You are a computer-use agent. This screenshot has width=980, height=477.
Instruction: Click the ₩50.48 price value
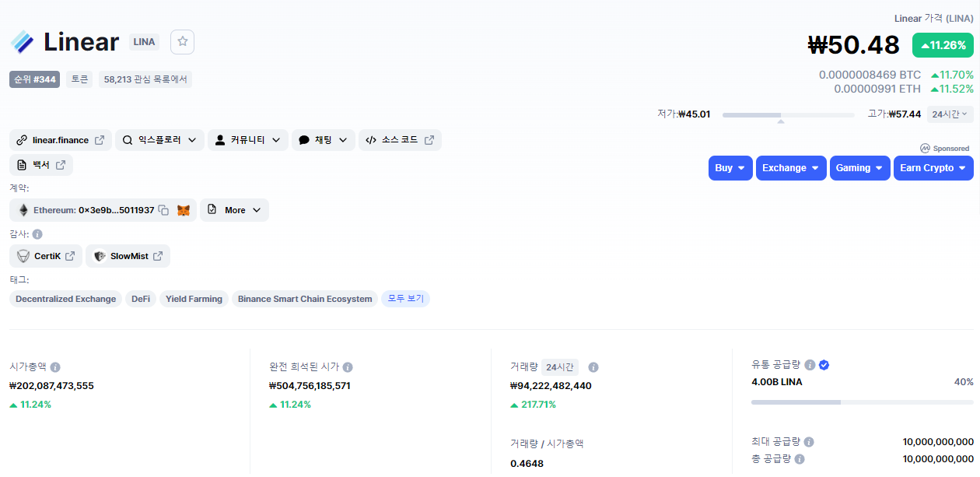coord(854,44)
